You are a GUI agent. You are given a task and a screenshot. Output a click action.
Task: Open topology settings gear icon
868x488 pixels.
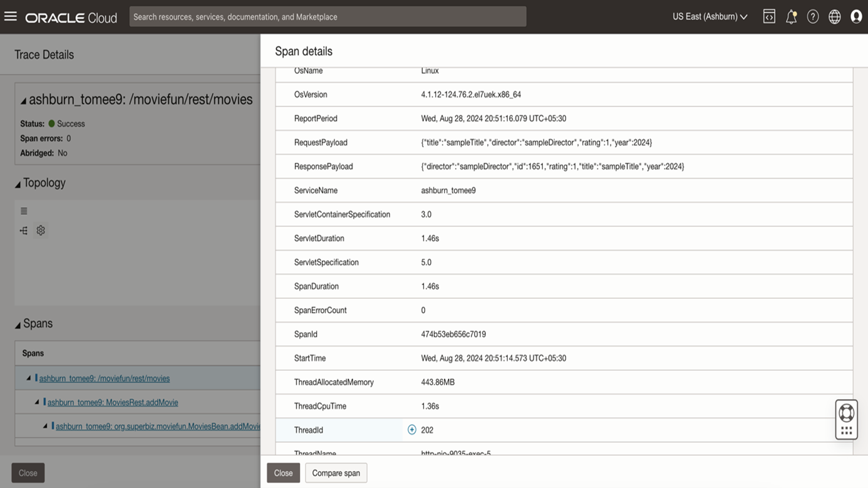(41, 231)
